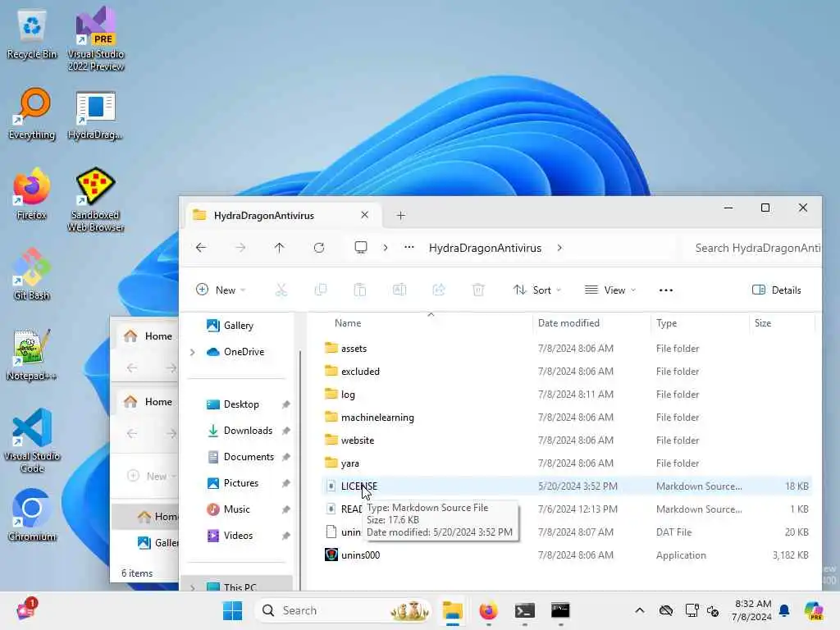Expand the OneDrive tree node

pyautogui.click(x=192, y=352)
